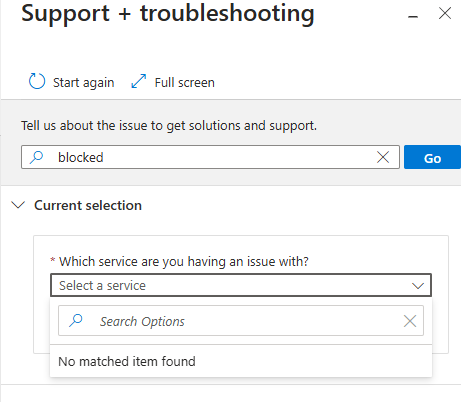Click the magnifier icon in issue search box
This screenshot has height=402, width=461.
[37, 157]
